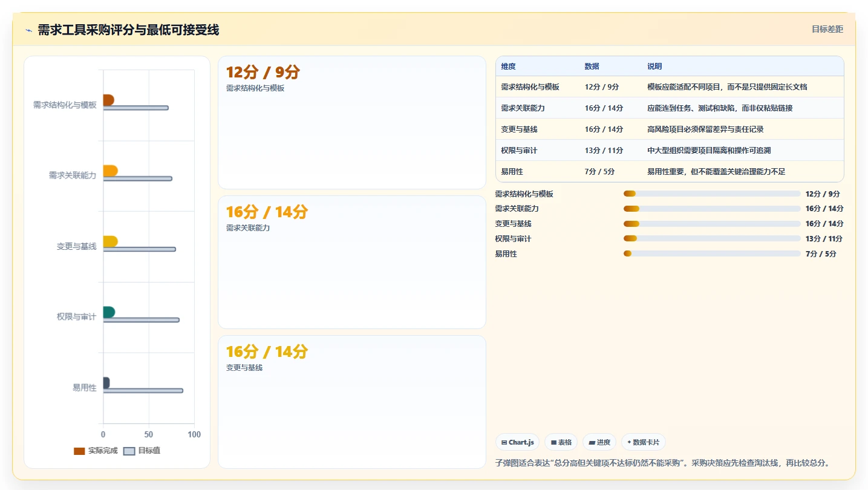Click the gray target bar for 需求结构化与模板
The height and width of the screenshot is (490, 868).
click(135, 108)
